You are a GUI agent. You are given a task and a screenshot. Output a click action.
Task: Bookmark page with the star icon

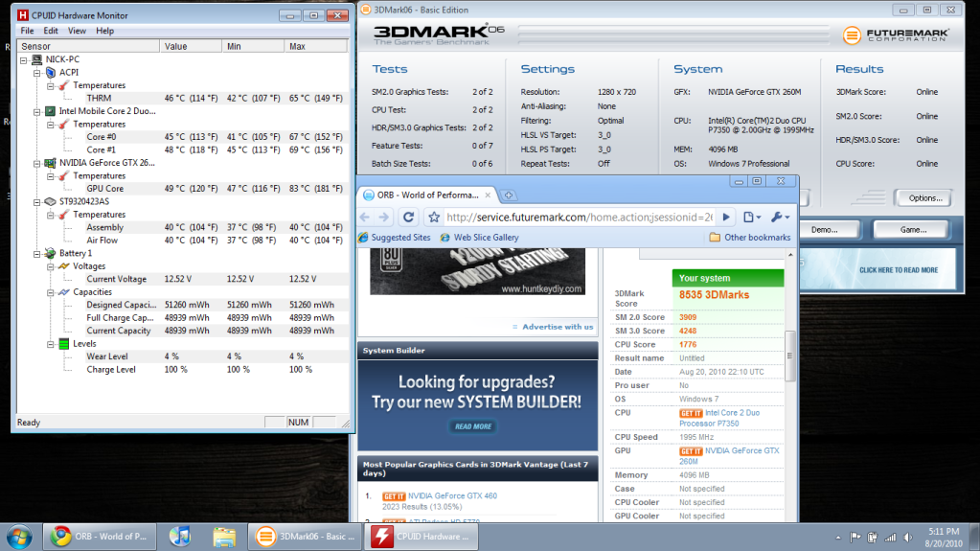[x=434, y=217]
